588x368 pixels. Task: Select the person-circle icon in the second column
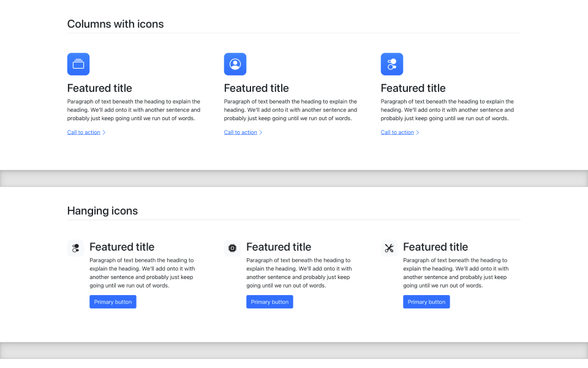tap(235, 64)
